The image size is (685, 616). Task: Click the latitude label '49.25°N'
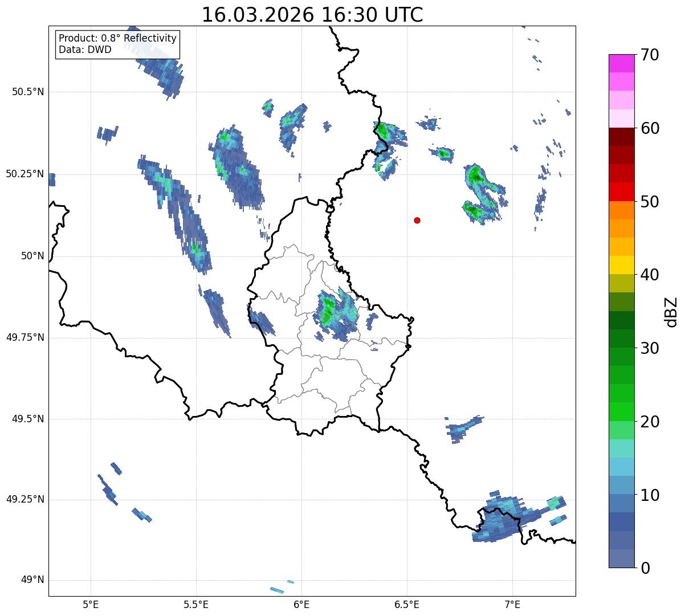pos(25,499)
